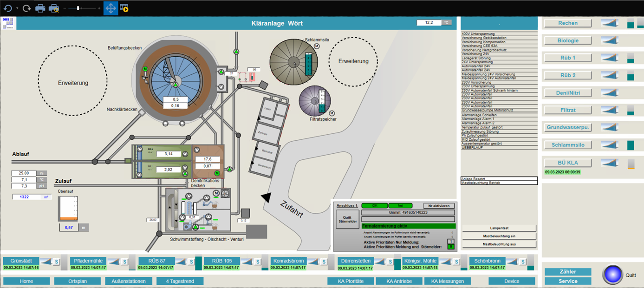644x288 pixels.
Task: Open the trend icon beside Rechen
Action: pyautogui.click(x=609, y=23)
